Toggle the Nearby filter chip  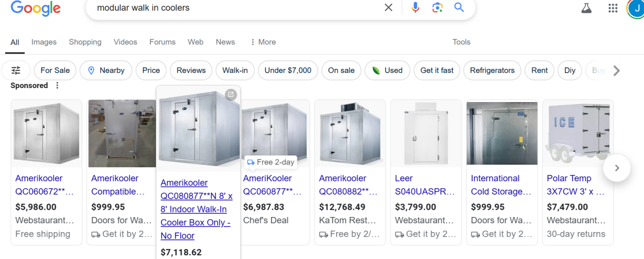(106, 70)
